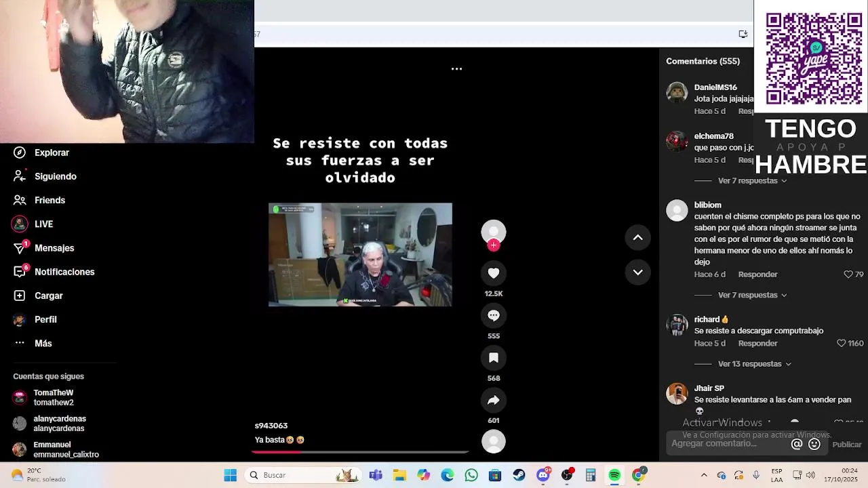This screenshot has width=868, height=488.
Task: Open Explorar in the sidebar
Action: click(42, 152)
